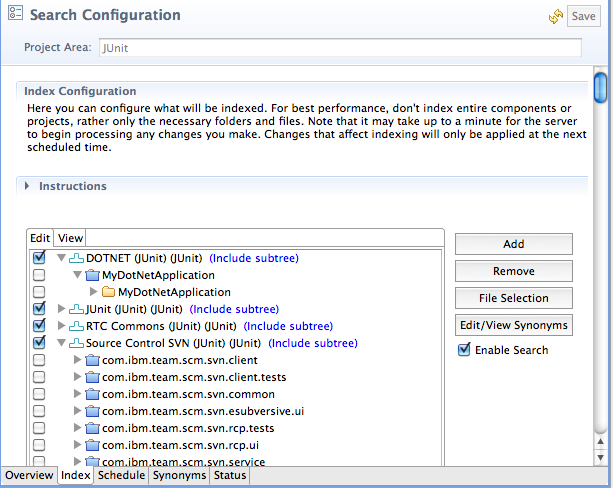The width and height of the screenshot is (613, 488).
Task: Check the MyDotNetApplication yellow folder row checkbox
Action: tap(39, 292)
